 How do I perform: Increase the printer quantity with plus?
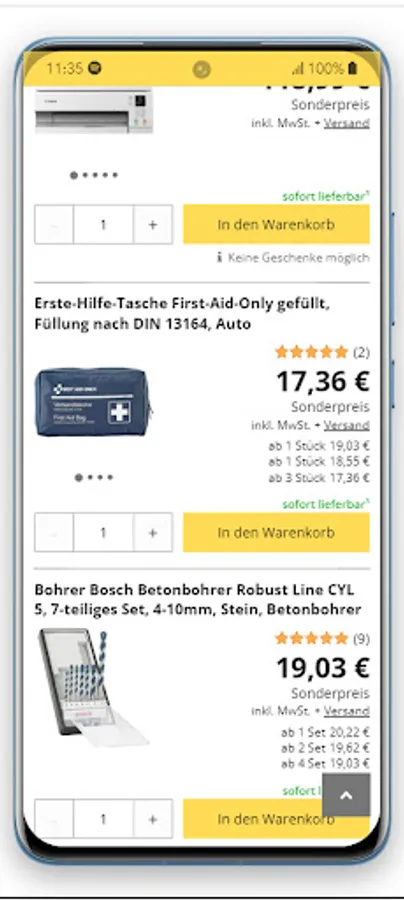click(x=153, y=224)
